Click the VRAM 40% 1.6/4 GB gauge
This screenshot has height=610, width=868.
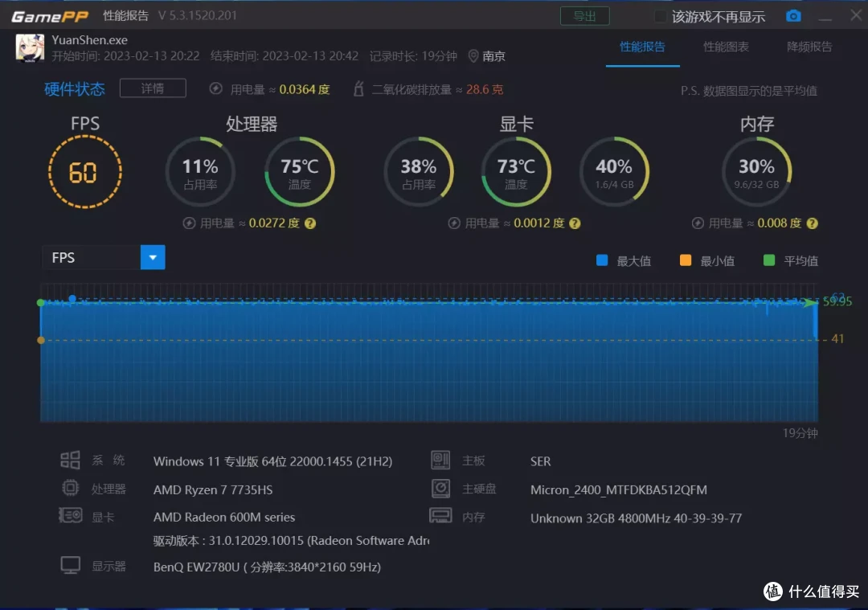pyautogui.click(x=614, y=172)
